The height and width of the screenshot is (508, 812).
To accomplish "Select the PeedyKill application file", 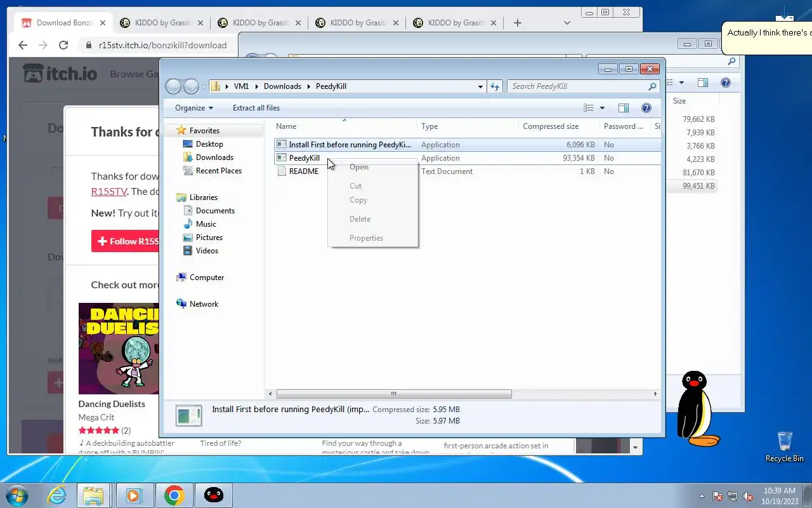I will [x=304, y=158].
